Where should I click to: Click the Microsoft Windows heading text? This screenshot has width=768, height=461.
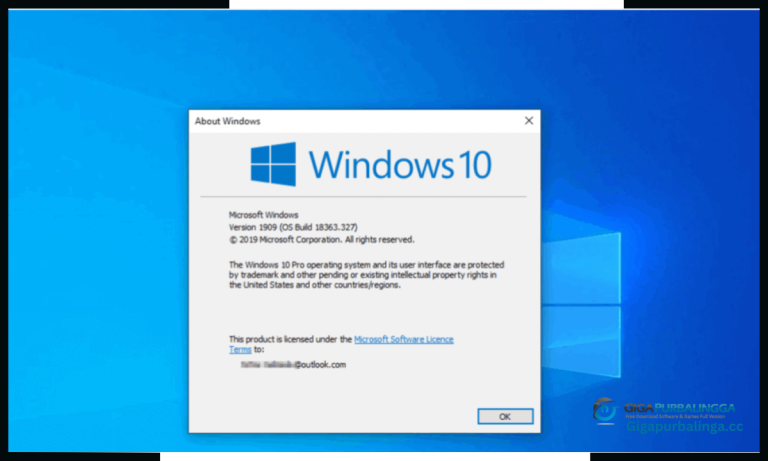coord(265,215)
